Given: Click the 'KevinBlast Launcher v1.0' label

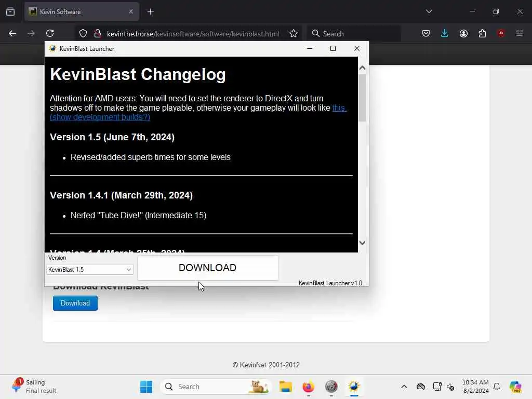Looking at the screenshot, I should pyautogui.click(x=330, y=283).
